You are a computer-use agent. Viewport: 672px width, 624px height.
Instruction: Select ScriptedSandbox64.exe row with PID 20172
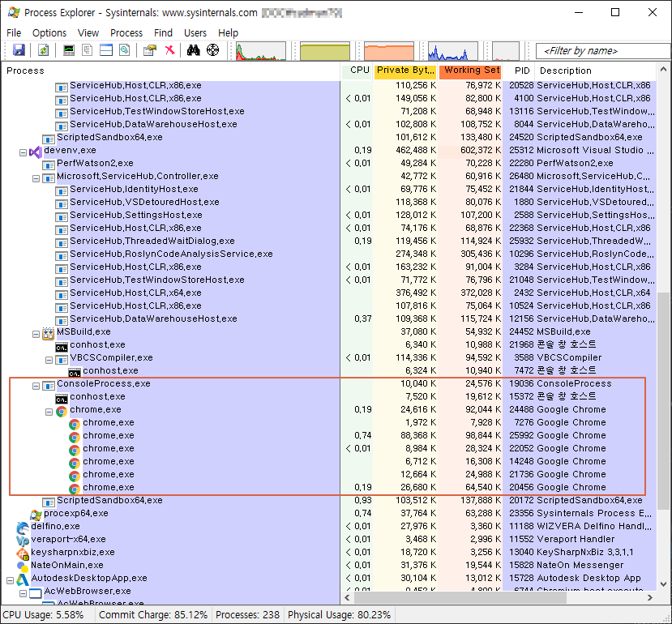click(x=328, y=500)
